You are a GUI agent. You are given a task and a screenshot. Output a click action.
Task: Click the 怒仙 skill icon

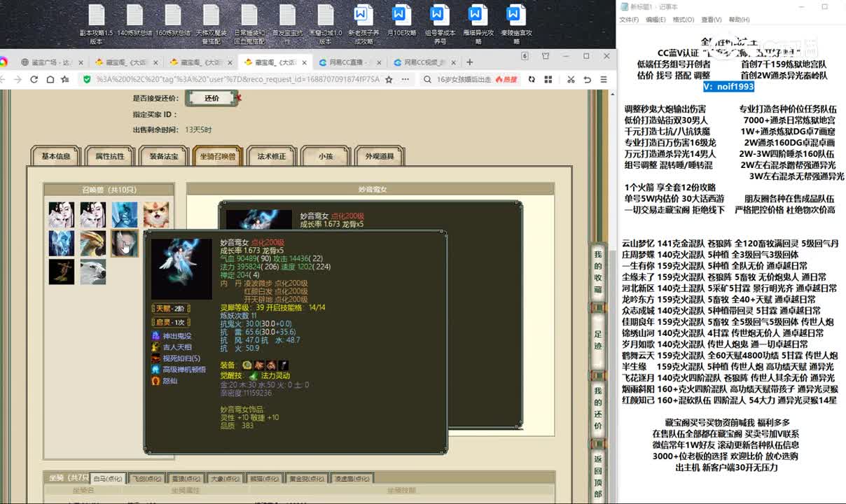pyautogui.click(x=155, y=381)
